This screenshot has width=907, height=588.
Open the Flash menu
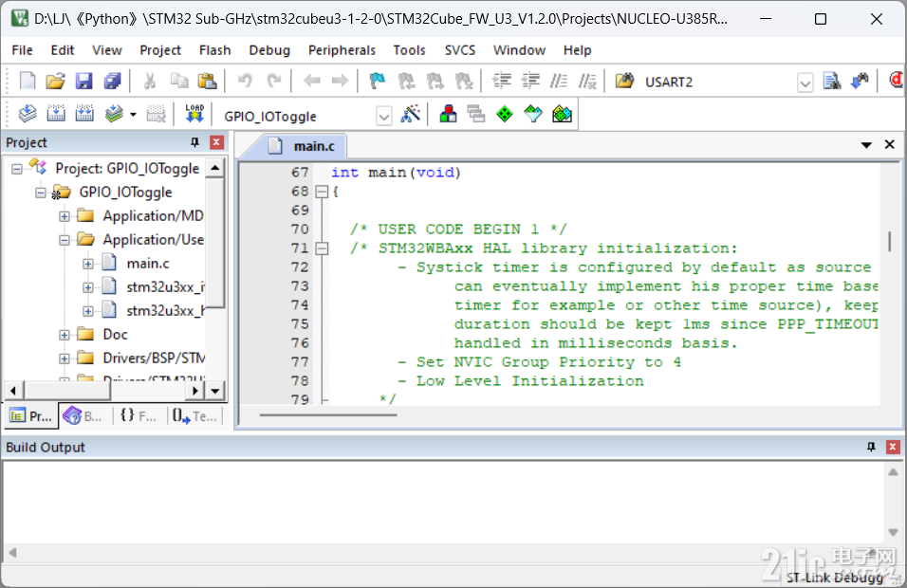pos(214,50)
